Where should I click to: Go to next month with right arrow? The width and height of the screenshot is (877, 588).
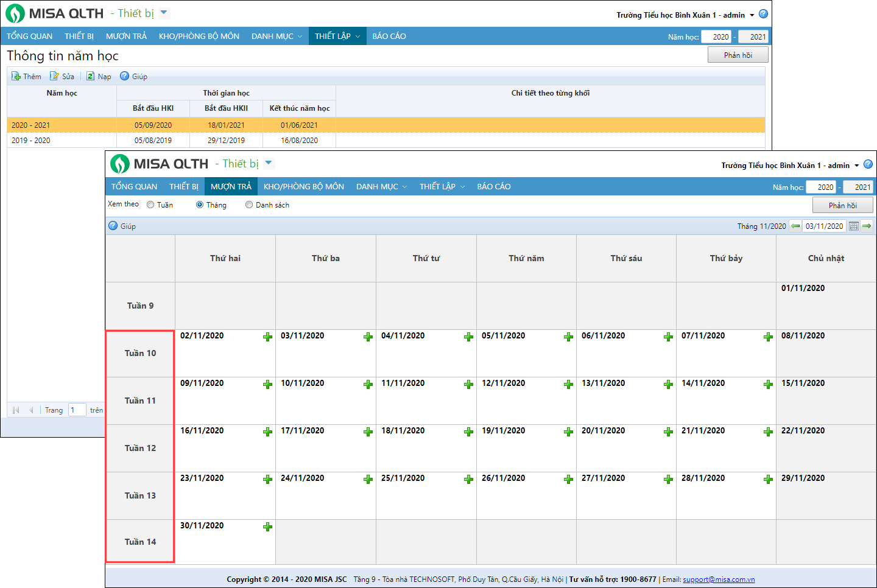click(x=867, y=226)
